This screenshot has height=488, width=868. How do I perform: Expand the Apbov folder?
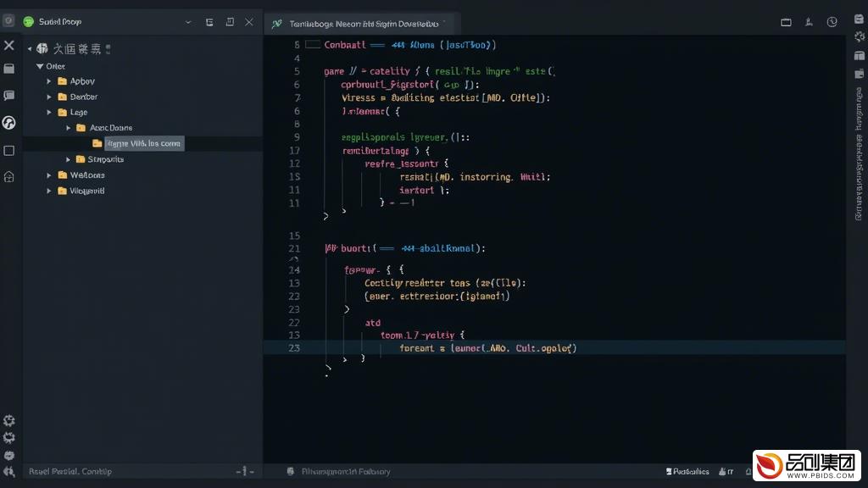click(49, 81)
